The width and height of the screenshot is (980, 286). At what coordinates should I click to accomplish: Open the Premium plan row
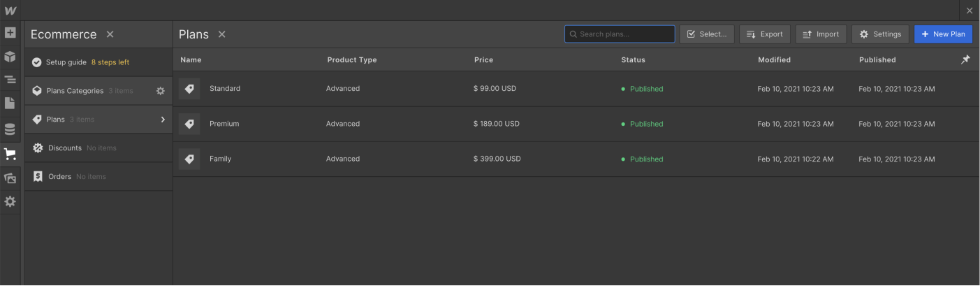[x=224, y=124]
